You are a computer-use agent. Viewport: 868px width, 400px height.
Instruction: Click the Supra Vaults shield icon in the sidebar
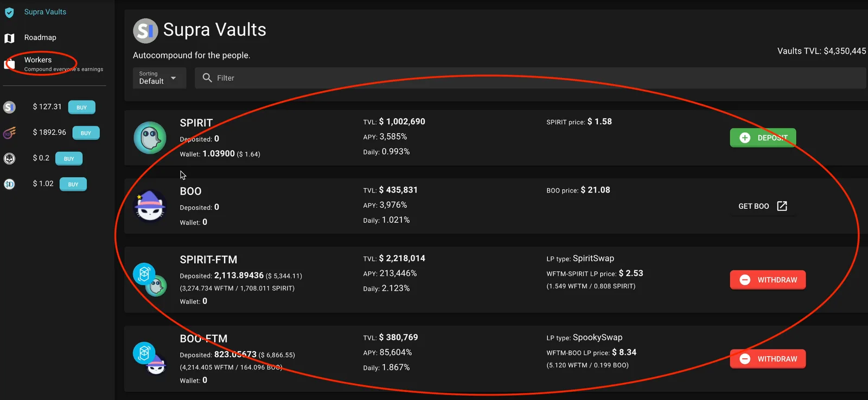(x=9, y=12)
